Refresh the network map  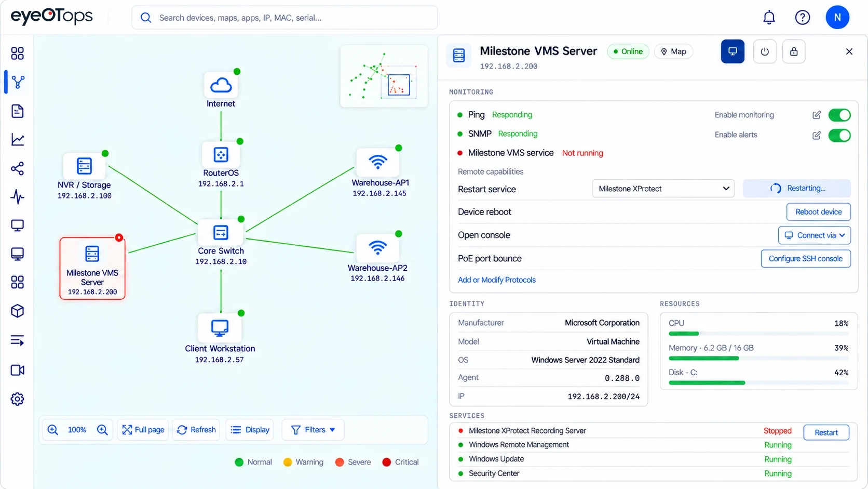[196, 430]
